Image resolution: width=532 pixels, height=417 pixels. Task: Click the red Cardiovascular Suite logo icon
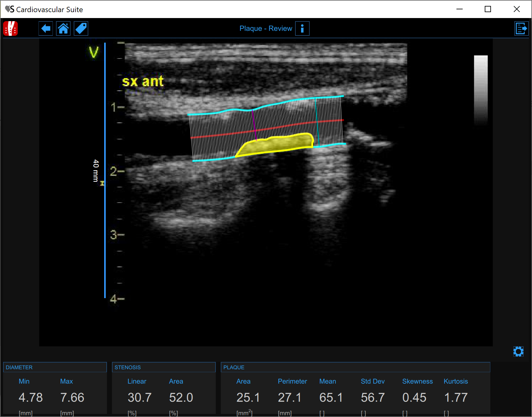point(11,29)
